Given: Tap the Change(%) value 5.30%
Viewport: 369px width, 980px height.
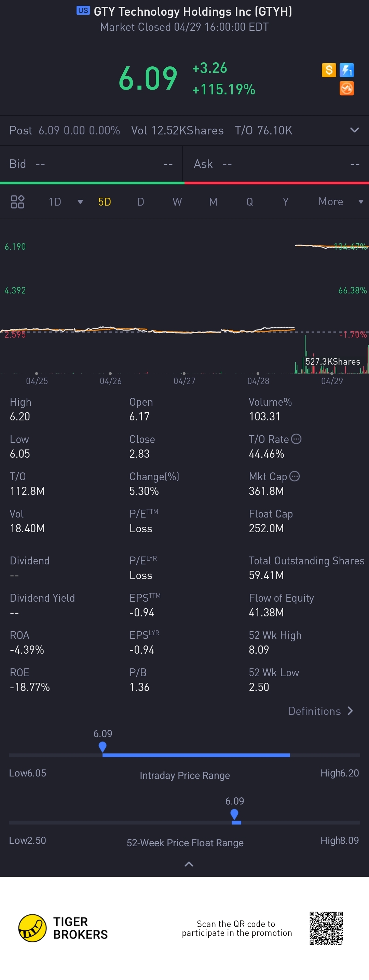Looking at the screenshot, I should click(x=144, y=491).
